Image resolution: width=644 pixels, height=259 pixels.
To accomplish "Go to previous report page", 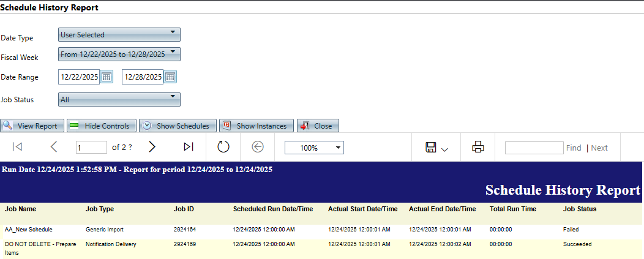I will coord(54,147).
